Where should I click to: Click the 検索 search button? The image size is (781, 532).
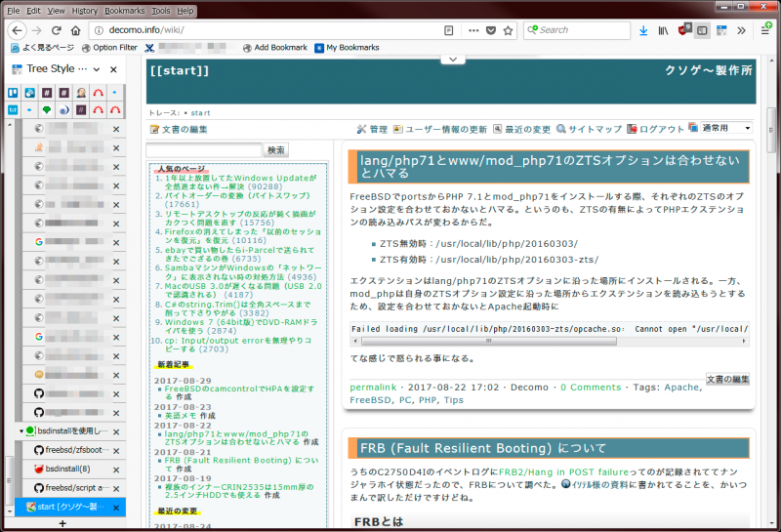pos(276,150)
